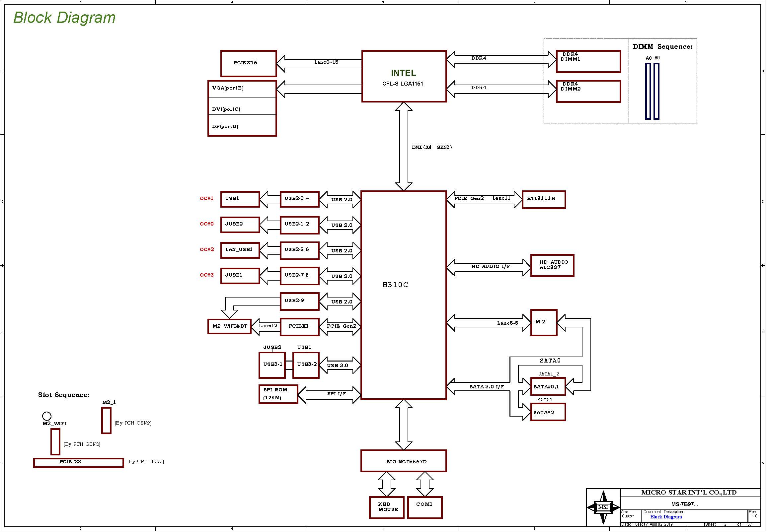Click the PCIE X8 slot bar

click(79, 463)
